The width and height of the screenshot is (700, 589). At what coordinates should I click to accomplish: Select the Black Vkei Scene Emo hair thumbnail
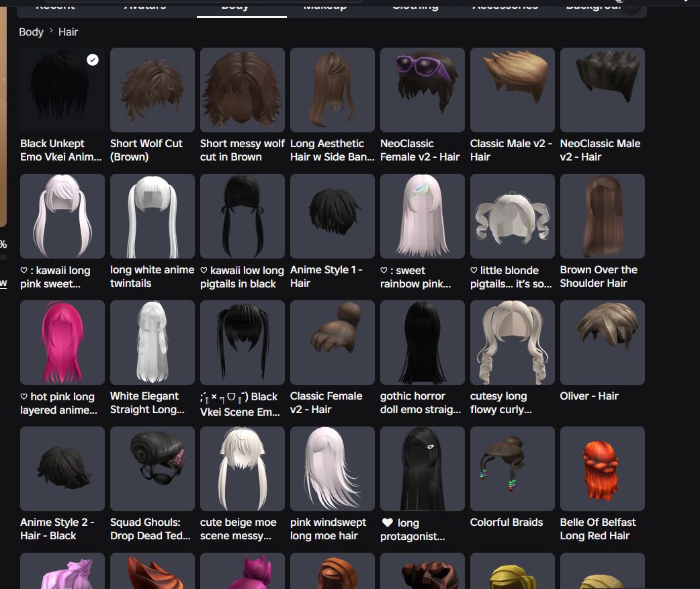243,343
